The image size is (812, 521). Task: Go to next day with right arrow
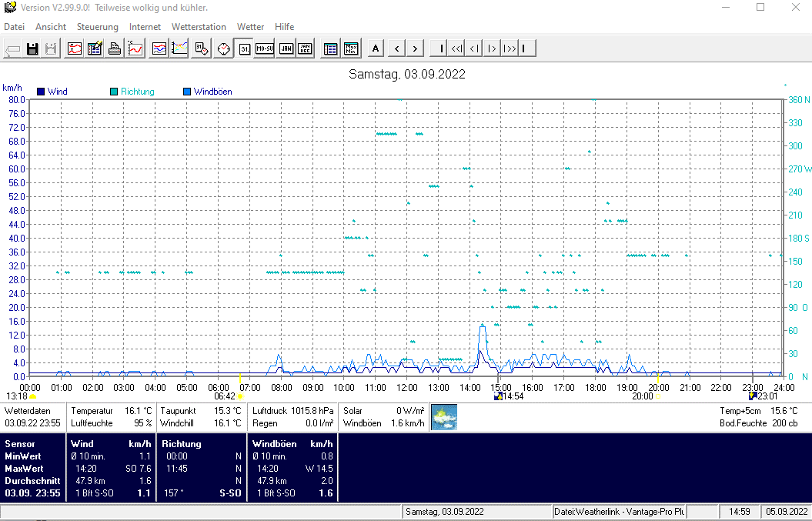(415, 48)
